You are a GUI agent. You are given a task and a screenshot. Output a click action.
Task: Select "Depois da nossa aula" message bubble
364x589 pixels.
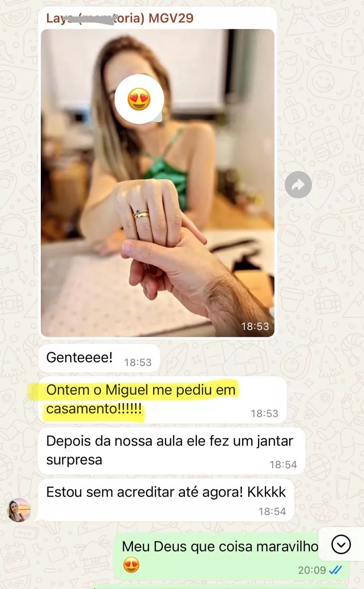(171, 451)
